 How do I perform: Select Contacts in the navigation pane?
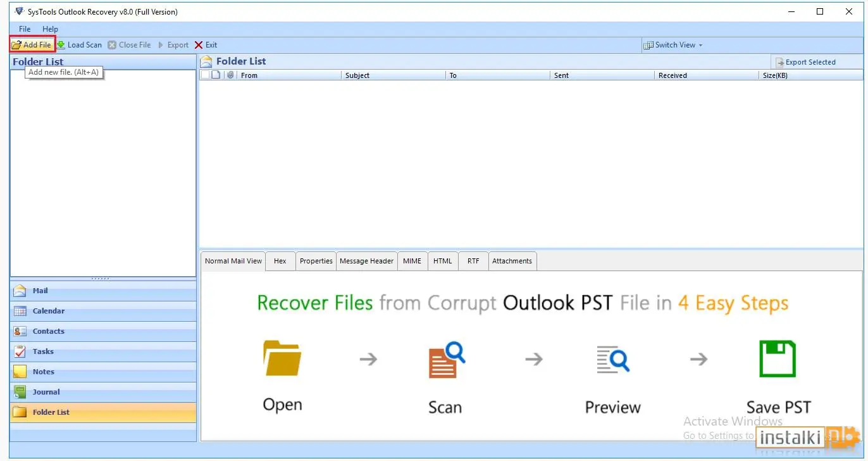pos(103,331)
